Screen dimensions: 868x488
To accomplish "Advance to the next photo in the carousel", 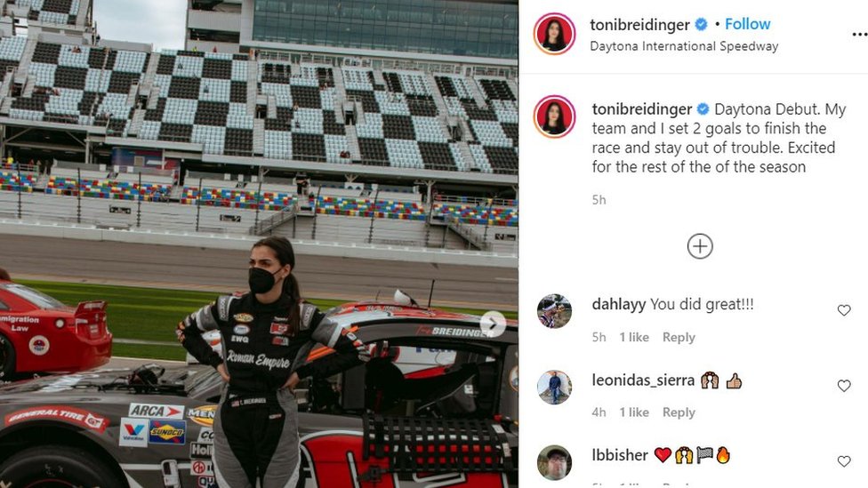I will 492,324.
